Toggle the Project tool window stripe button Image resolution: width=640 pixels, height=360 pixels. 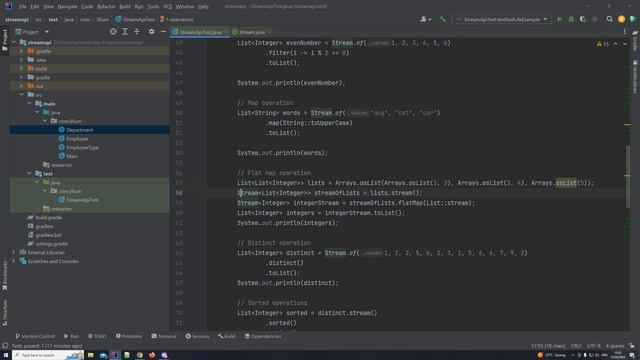[5, 40]
